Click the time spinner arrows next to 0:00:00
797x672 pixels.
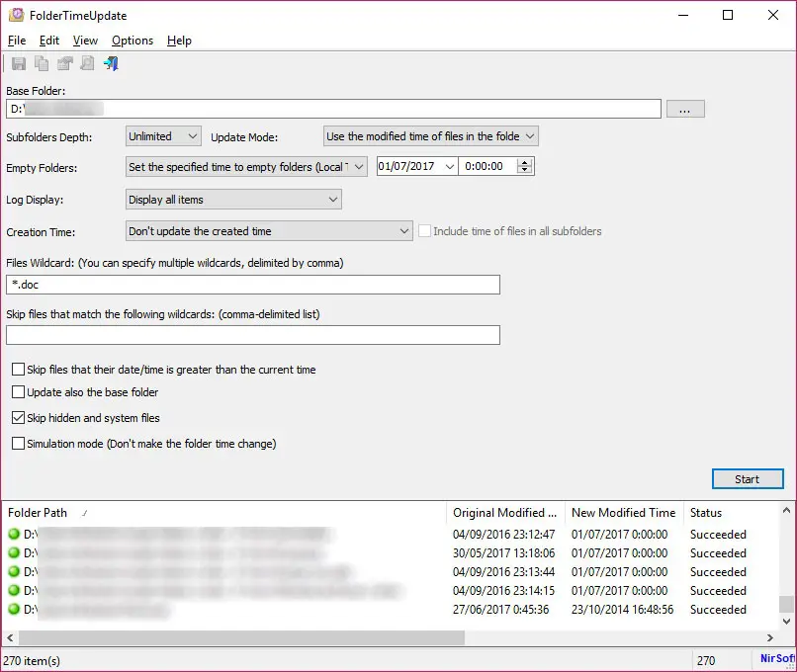tap(524, 166)
